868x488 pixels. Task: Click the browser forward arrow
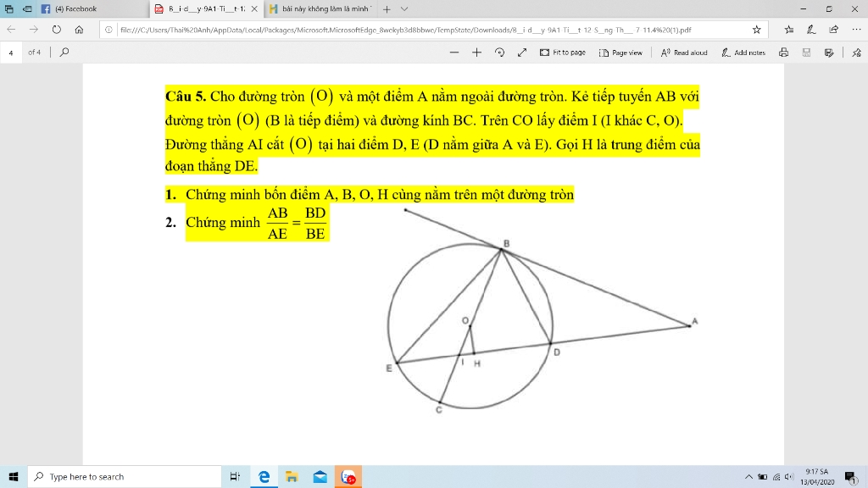point(34,30)
